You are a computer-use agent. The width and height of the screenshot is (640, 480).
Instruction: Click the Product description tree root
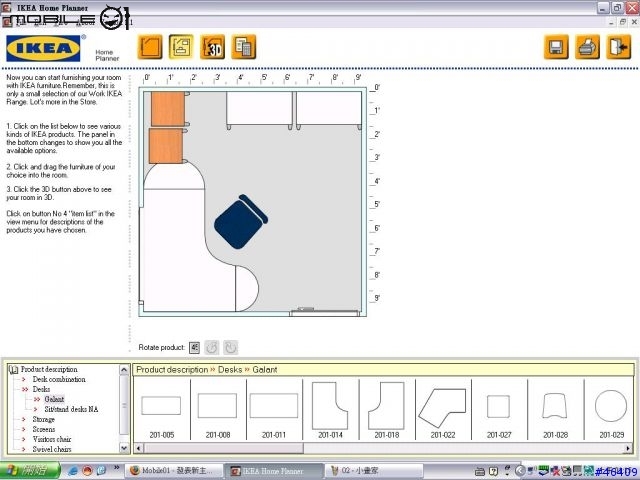pyautogui.click(x=49, y=369)
